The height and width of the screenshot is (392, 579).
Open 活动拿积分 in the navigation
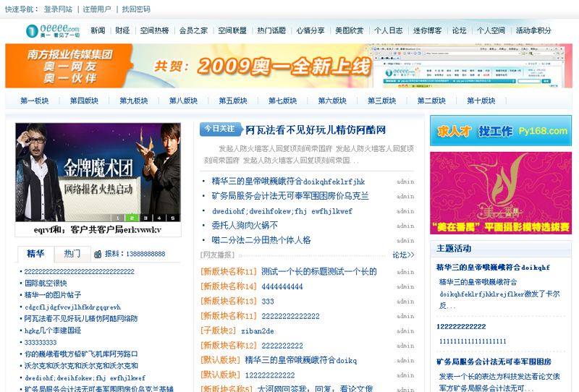click(533, 30)
